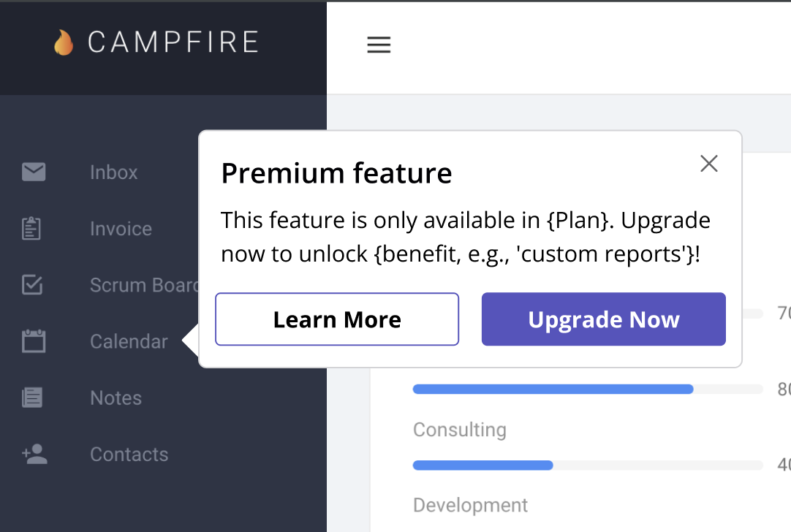Select Scrum Board in sidebar
This screenshot has width=791, height=532.
click(144, 286)
